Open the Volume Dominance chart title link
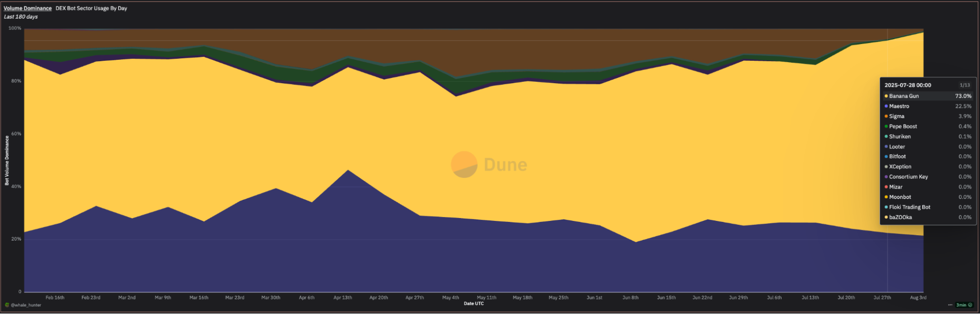 (27, 8)
